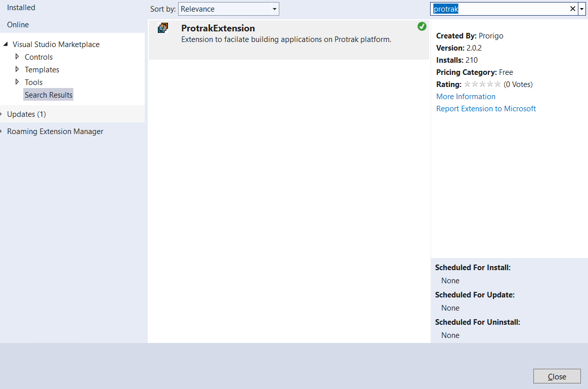Click the green installed checkmark icon
Viewport: 588px width, 389px height.
pyautogui.click(x=422, y=26)
